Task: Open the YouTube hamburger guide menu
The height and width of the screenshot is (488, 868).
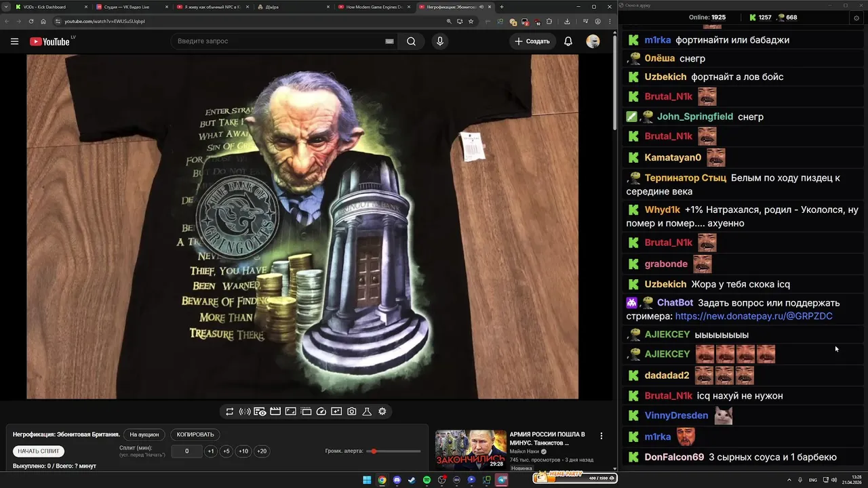Action: pos(14,41)
